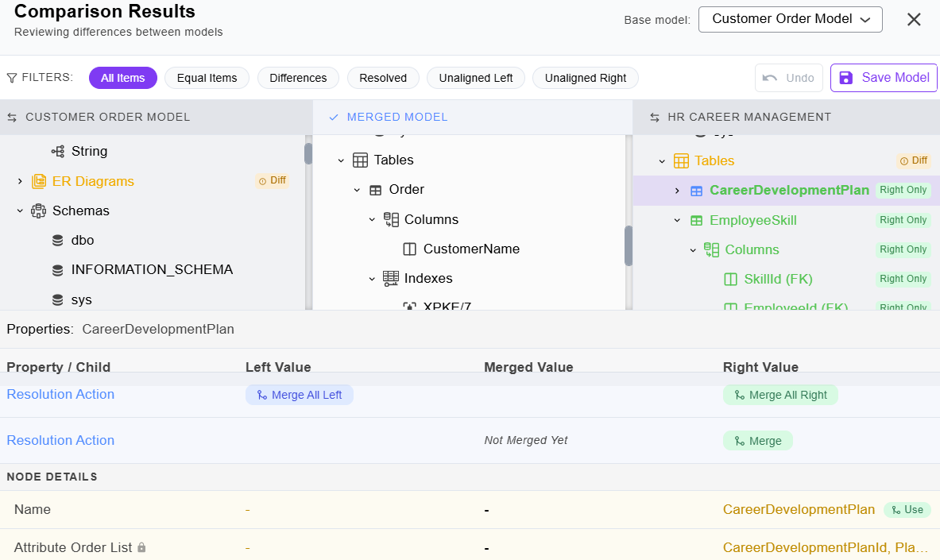This screenshot has height=560, width=940.
Task: Click the swap icon beside Customer Order Model header
Action: 12,118
